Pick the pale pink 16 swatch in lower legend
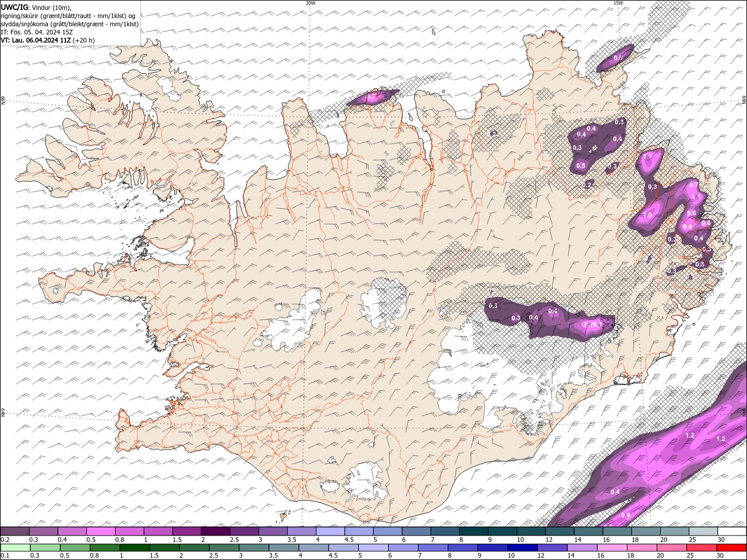The width and height of the screenshot is (747, 560). coord(611,547)
